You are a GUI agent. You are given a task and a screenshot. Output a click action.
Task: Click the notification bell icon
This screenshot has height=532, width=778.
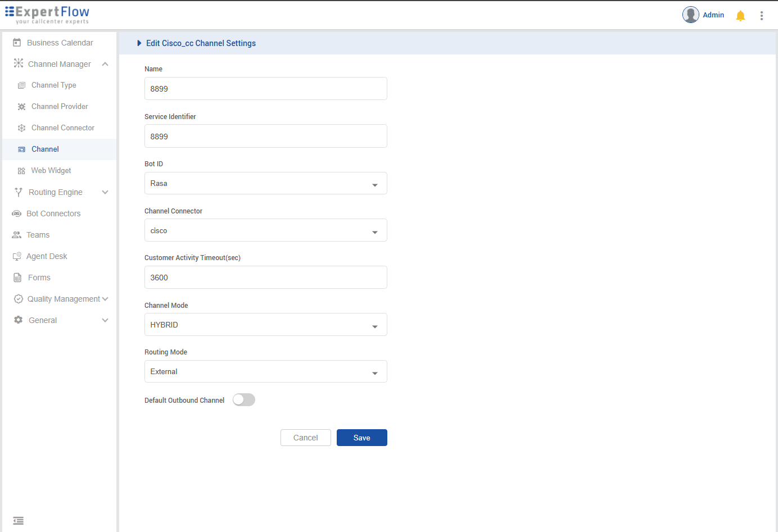click(x=740, y=16)
